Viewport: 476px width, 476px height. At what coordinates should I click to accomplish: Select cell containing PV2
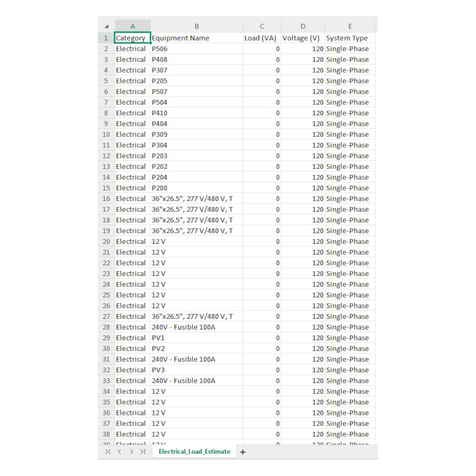point(197,348)
